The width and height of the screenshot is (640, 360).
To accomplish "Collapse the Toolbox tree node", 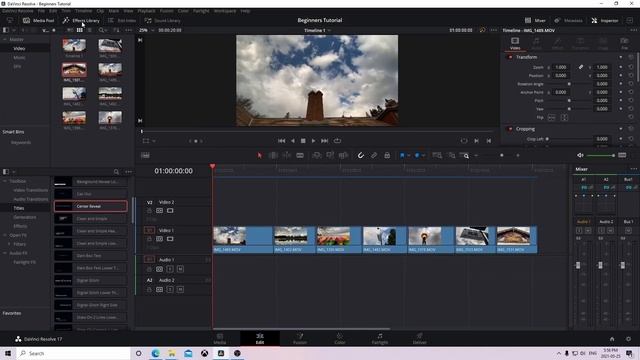I will [5, 181].
